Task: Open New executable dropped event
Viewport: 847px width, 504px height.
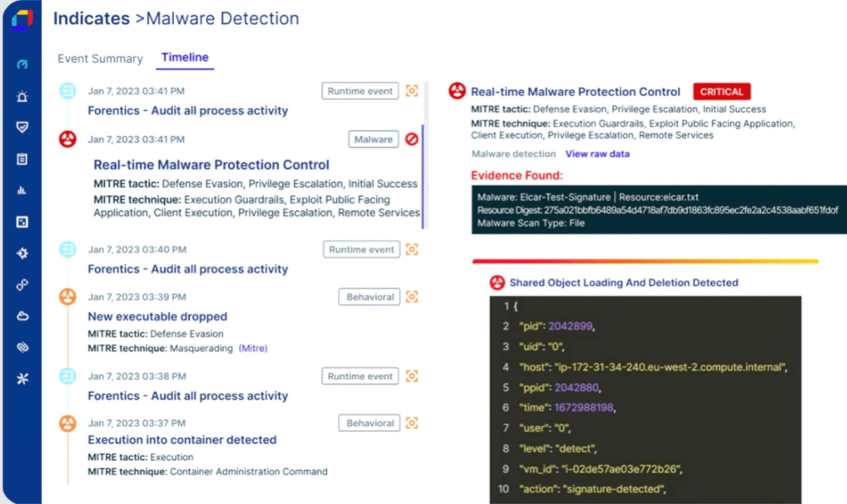Action: (x=158, y=317)
